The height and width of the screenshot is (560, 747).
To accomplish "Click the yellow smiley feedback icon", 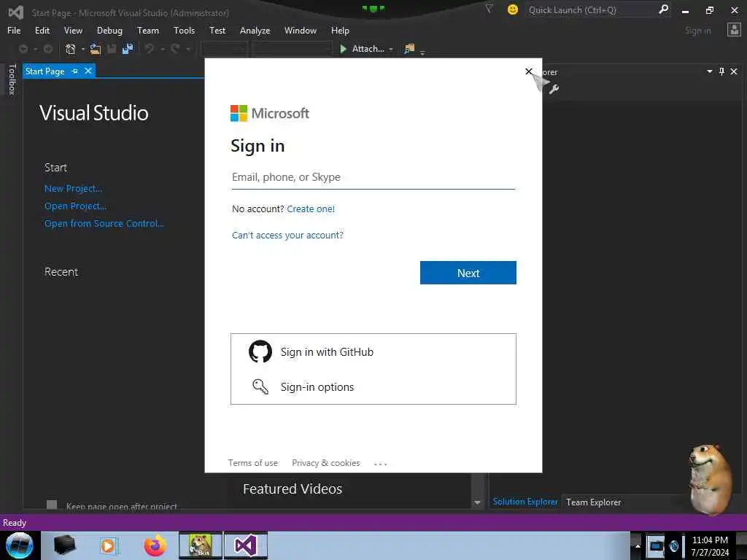I will 513,9.
